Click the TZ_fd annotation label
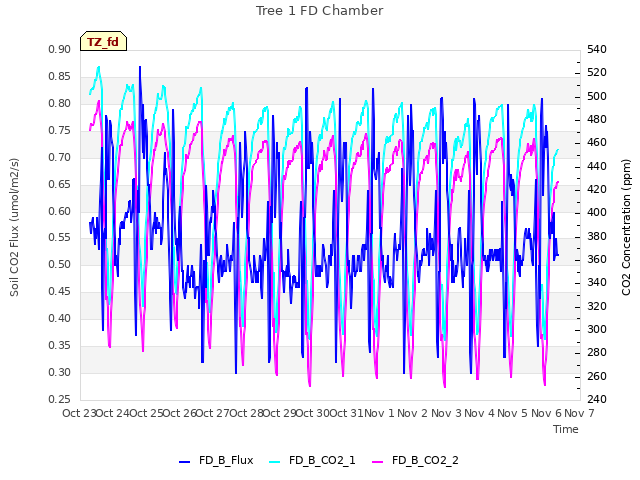This screenshot has width=640, height=480. (x=103, y=42)
